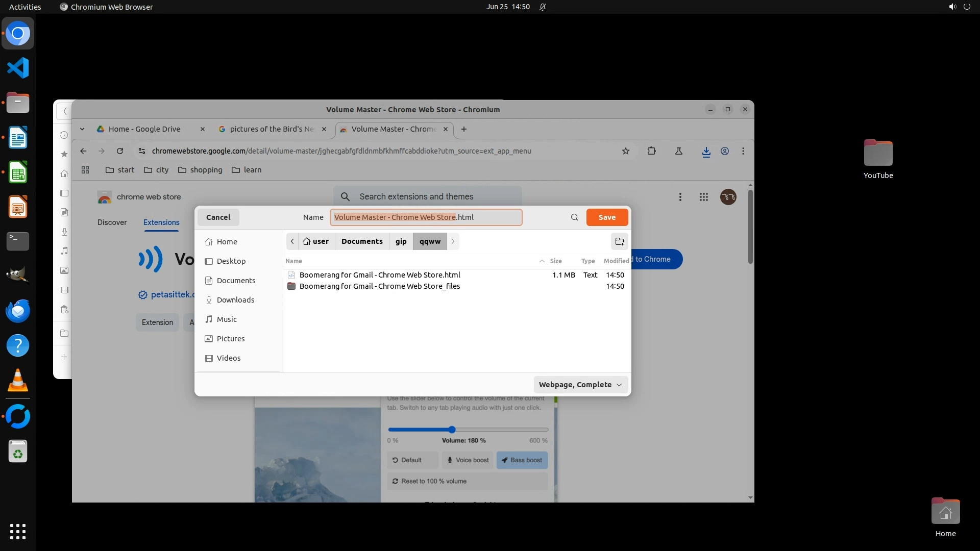This screenshot has height=551, width=980.
Task: Click the file Name input field
Action: tap(425, 217)
